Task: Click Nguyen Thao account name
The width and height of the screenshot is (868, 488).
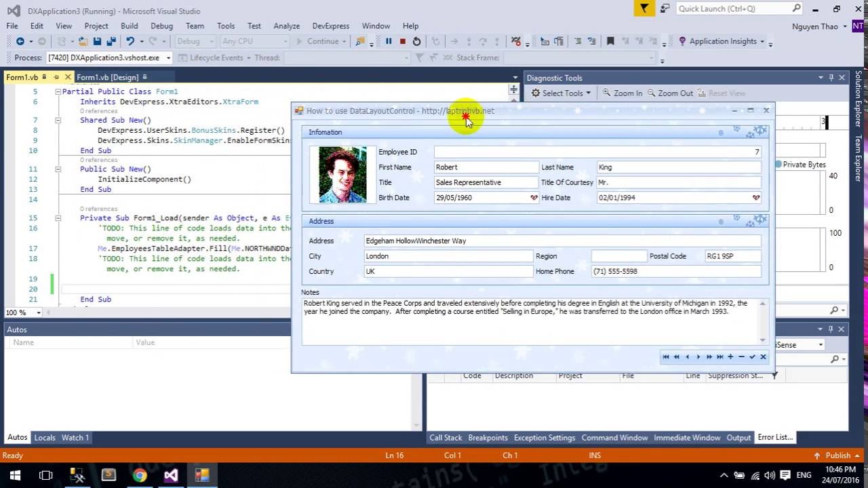Action: [814, 26]
